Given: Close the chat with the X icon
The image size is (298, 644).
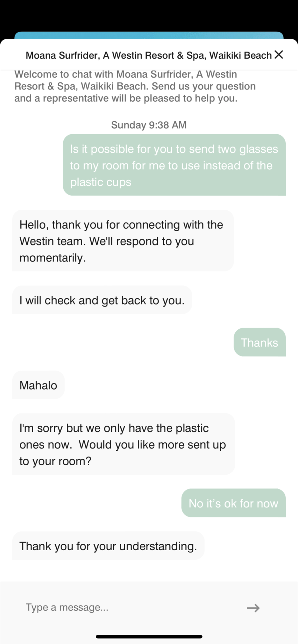Looking at the screenshot, I should coord(279,55).
